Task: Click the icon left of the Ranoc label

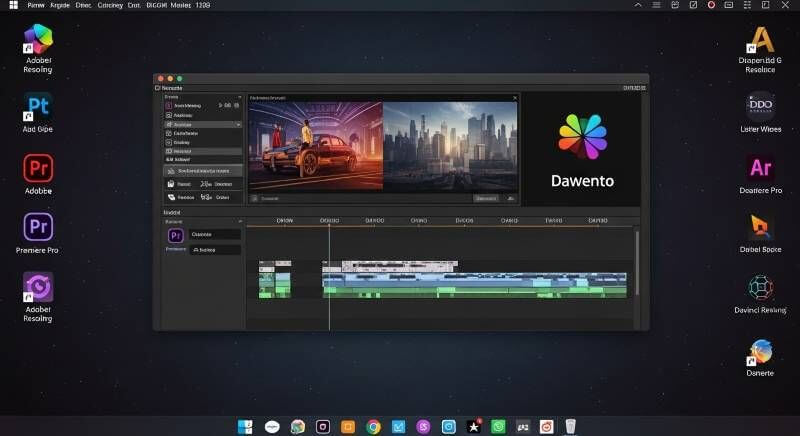Action: point(171,184)
